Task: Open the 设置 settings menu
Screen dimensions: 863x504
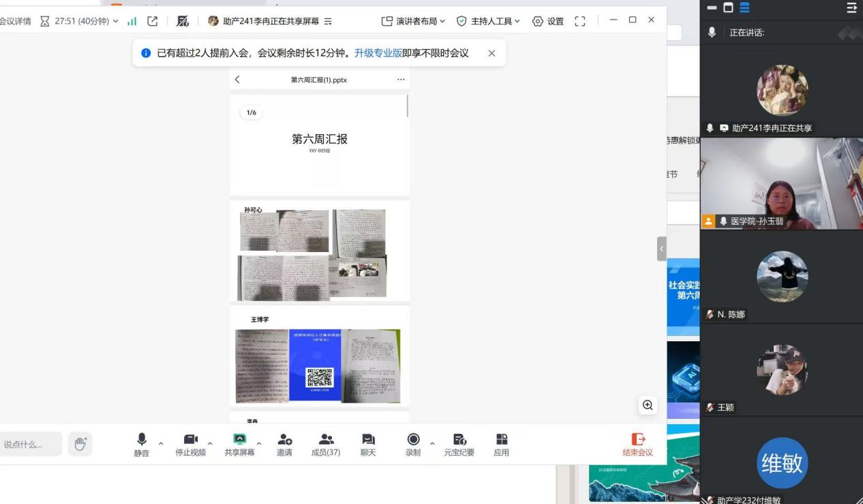Action: pos(548,21)
